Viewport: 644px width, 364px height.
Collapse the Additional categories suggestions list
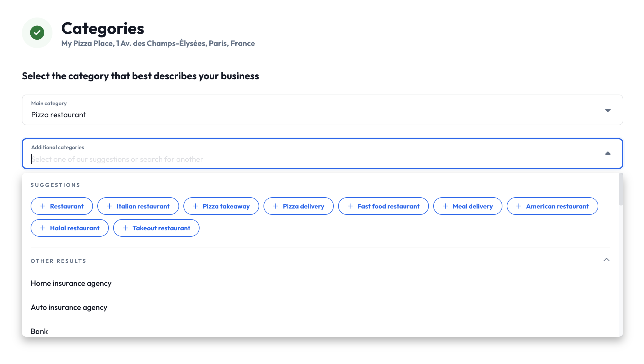[x=608, y=153]
